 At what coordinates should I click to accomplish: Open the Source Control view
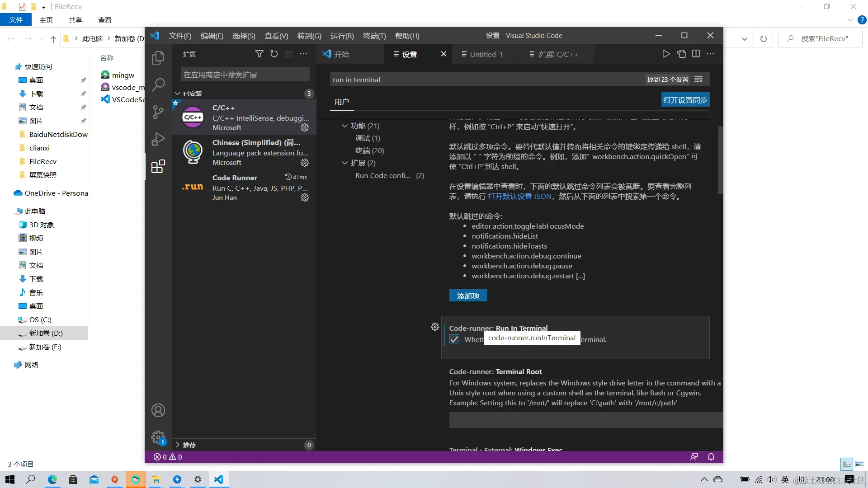coord(158,112)
